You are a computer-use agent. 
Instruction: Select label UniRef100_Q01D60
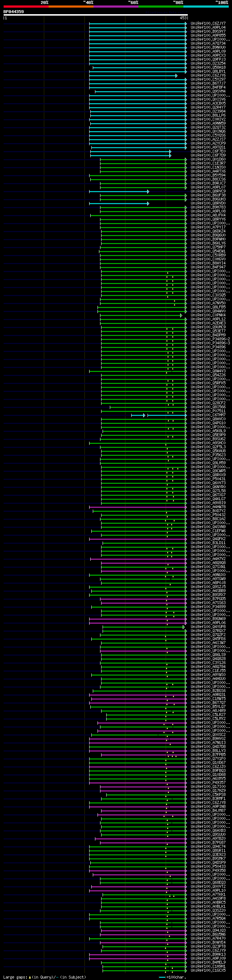pyautogui.click(x=208, y=159)
